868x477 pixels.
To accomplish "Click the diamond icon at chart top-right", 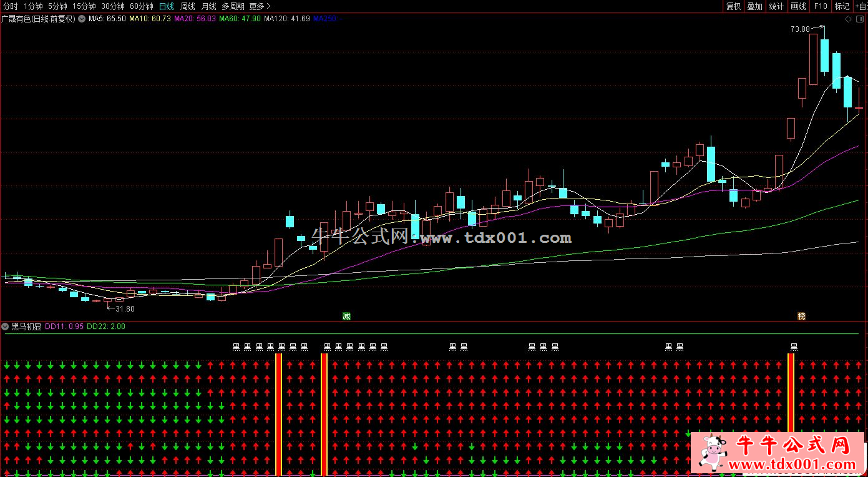I will [x=848, y=19].
